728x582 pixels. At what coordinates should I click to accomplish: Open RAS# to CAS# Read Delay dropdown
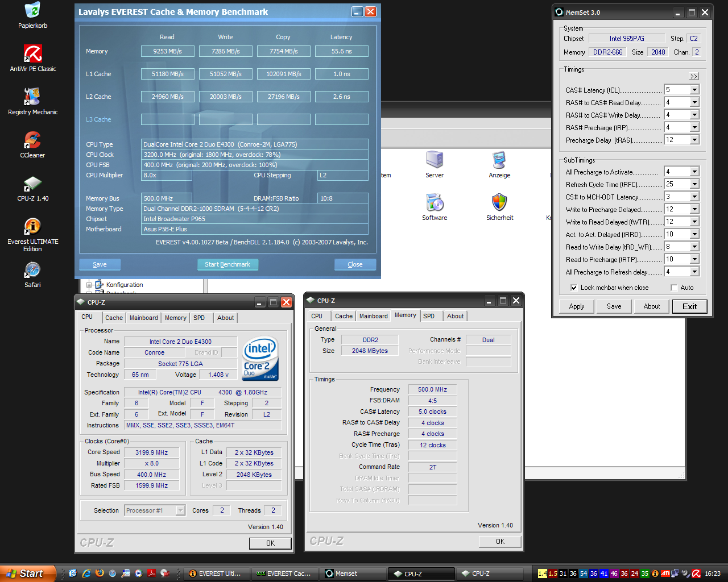[694, 102]
